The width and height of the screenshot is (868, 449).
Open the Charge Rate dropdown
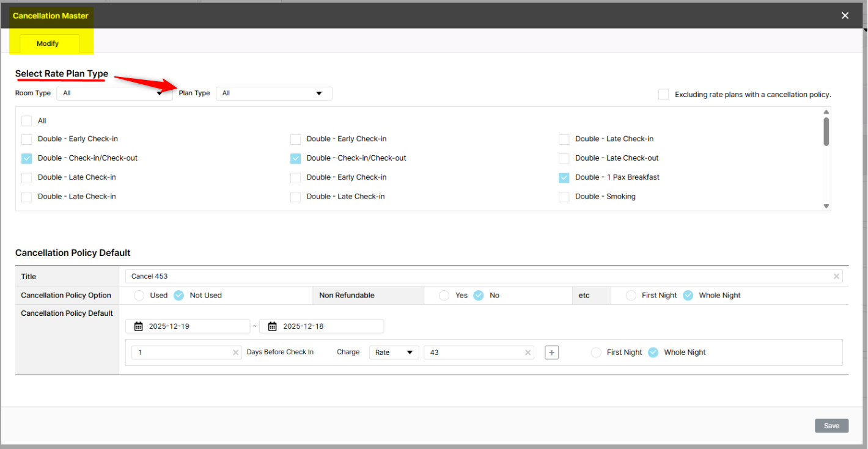pos(394,352)
